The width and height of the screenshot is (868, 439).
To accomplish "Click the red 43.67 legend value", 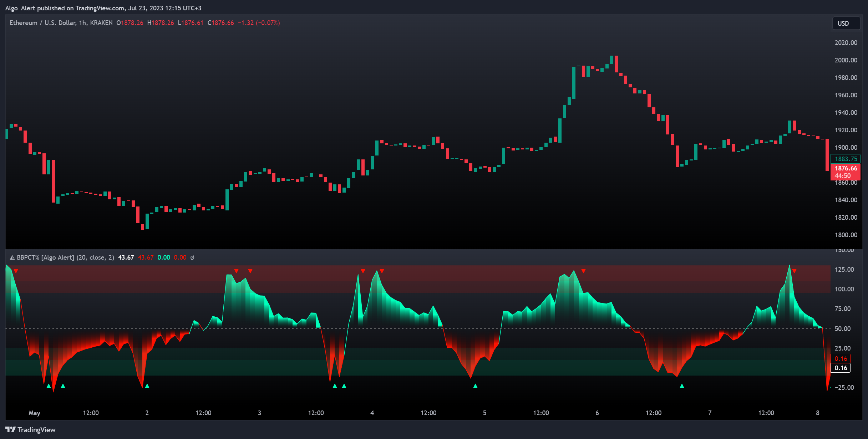I will coord(146,257).
